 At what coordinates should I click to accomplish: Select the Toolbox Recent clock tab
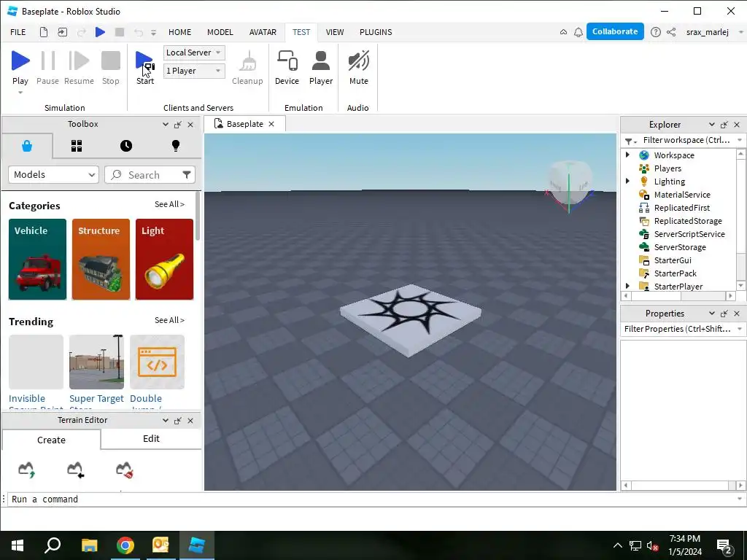125,146
